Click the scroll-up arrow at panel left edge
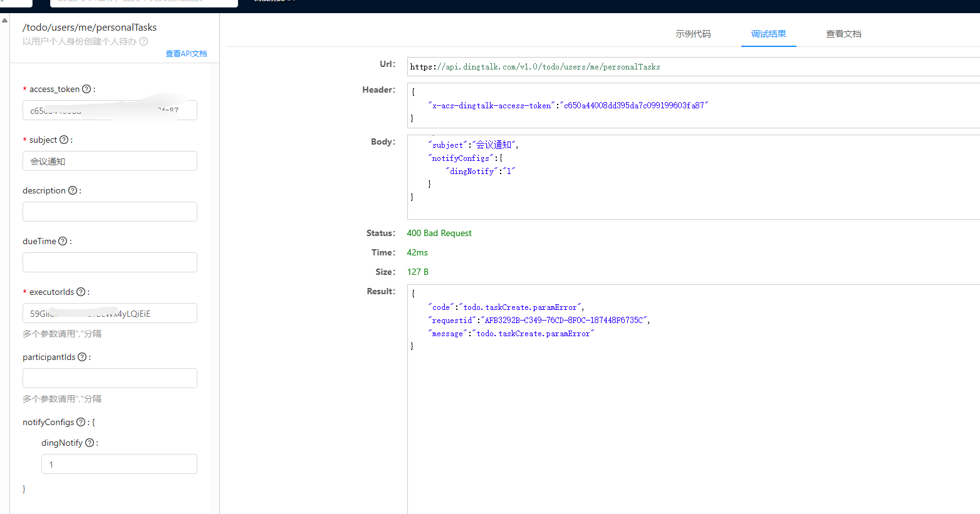 click(4, 20)
